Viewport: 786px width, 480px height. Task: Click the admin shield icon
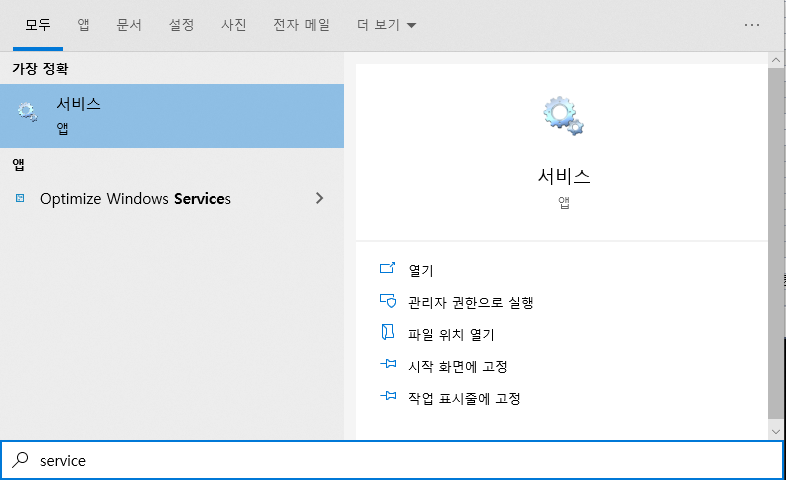point(387,301)
